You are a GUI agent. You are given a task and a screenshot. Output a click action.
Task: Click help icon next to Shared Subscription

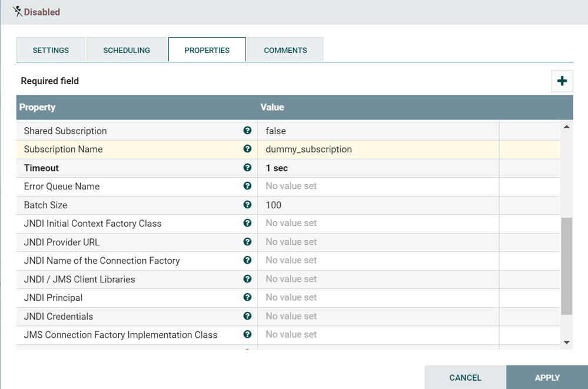[247, 131]
